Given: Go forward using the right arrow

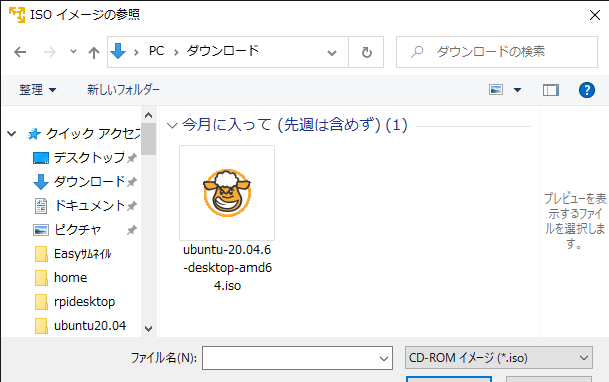Looking at the screenshot, I should (50, 52).
